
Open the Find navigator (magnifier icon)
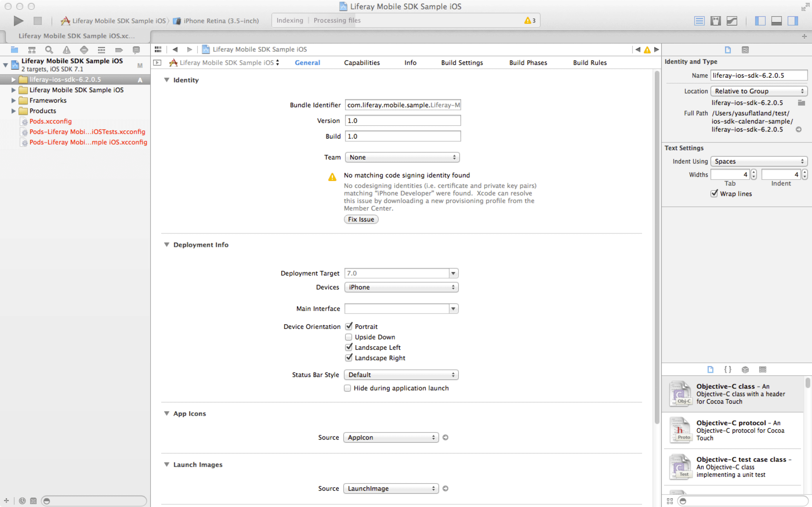coord(49,50)
